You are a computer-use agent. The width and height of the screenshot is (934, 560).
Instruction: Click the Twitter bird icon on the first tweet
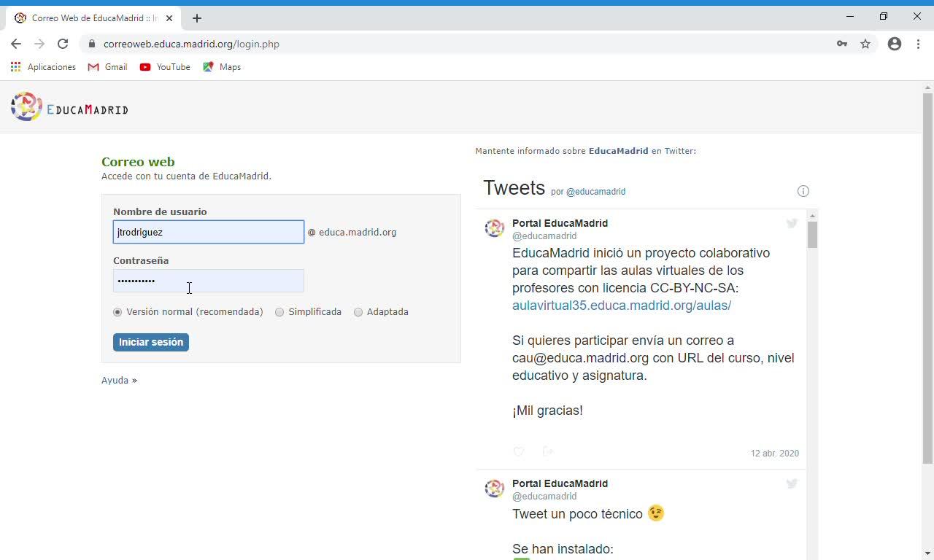point(792,223)
